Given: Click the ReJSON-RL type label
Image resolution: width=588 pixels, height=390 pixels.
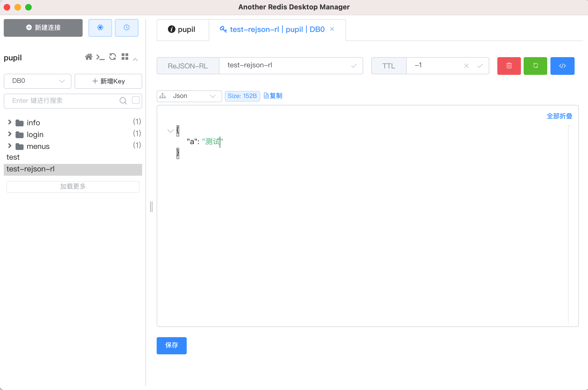Looking at the screenshot, I should [x=188, y=66].
